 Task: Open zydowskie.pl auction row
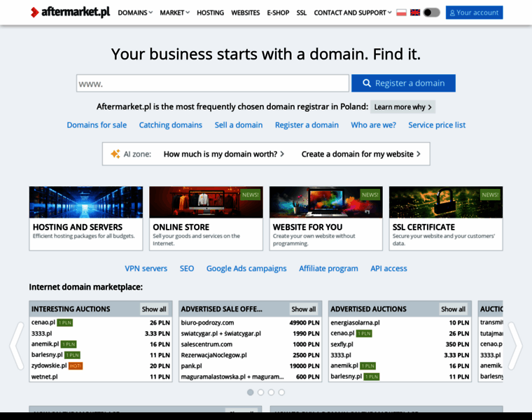coord(101,365)
